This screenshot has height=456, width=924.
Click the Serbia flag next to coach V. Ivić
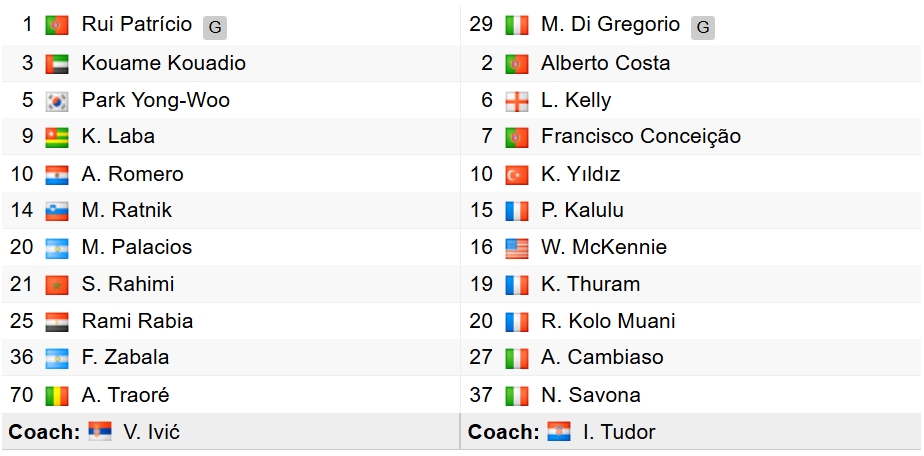click(x=100, y=431)
